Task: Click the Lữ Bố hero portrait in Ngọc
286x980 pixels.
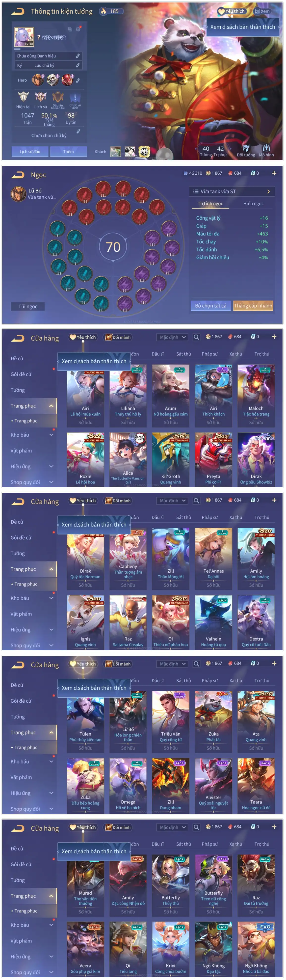Action: tap(16, 194)
